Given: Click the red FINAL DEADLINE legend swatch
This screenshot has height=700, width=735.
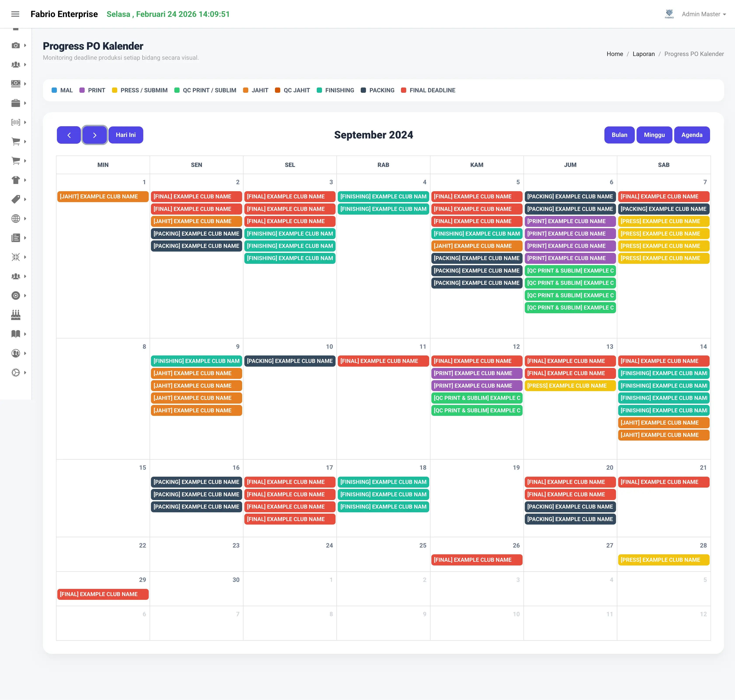Looking at the screenshot, I should (x=403, y=90).
